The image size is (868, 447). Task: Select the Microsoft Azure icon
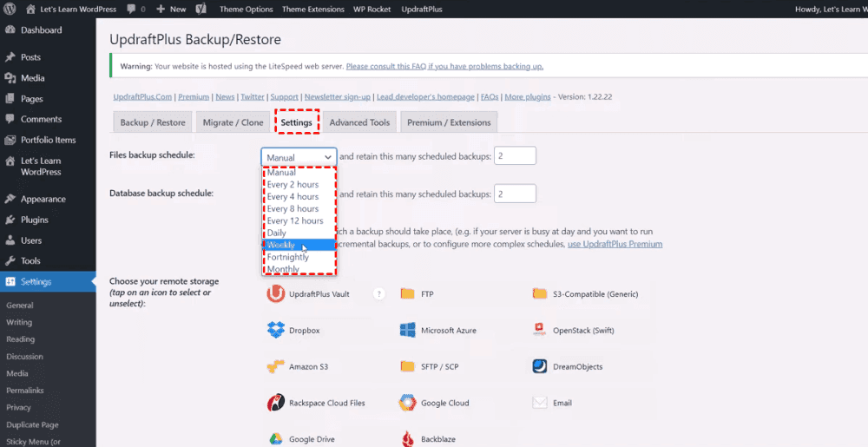407,331
